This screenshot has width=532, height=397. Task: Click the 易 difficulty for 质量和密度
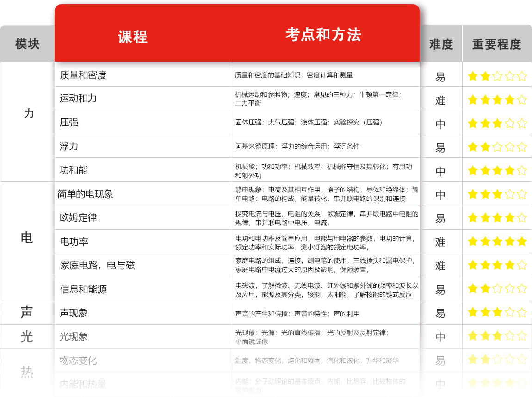click(x=440, y=77)
